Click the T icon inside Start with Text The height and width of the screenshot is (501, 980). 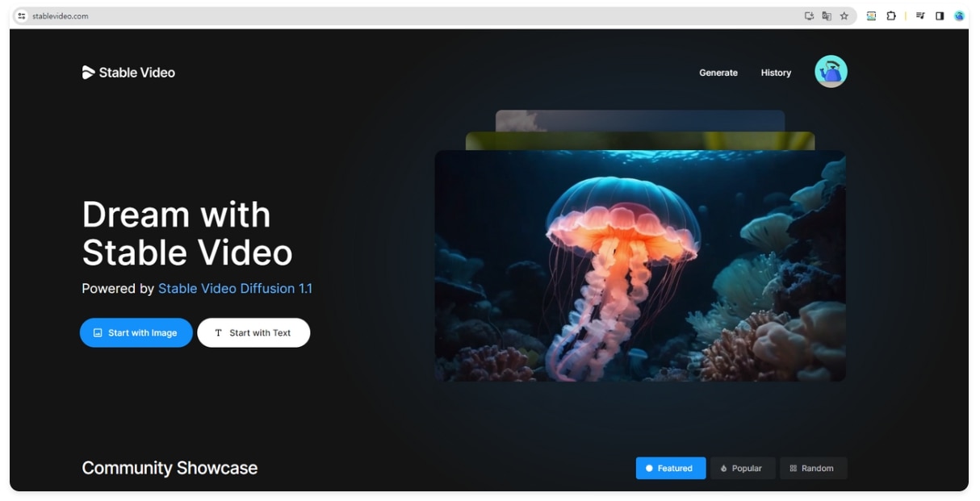(x=218, y=332)
